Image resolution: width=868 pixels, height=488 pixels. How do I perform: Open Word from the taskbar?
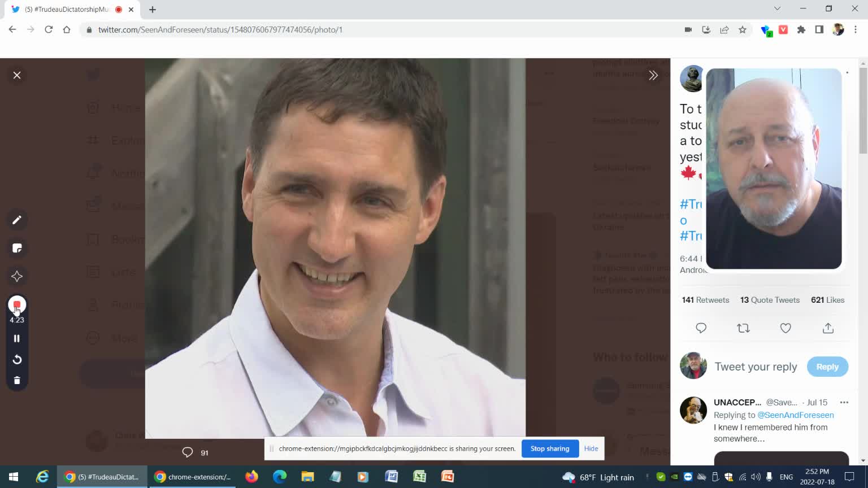391,477
